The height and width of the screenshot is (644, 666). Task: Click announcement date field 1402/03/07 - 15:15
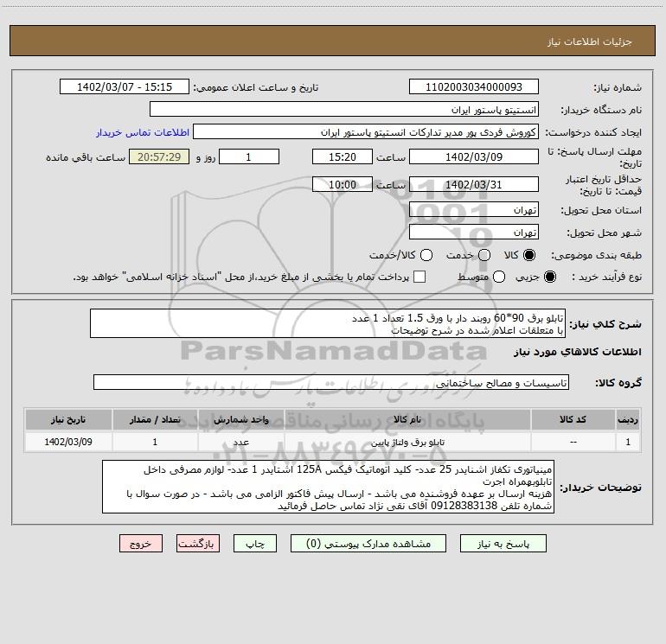pyautogui.click(x=125, y=86)
